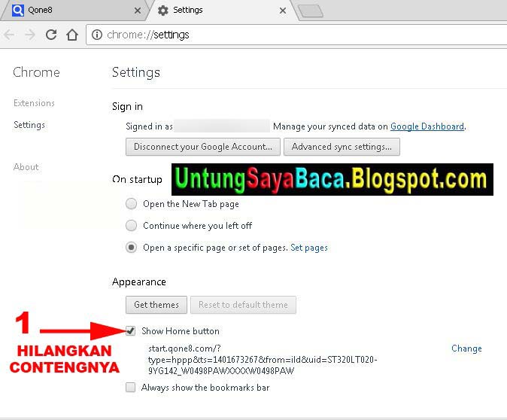Image resolution: width=507 pixels, height=420 pixels.
Task: Open the About page in the sidebar
Action: coord(26,167)
